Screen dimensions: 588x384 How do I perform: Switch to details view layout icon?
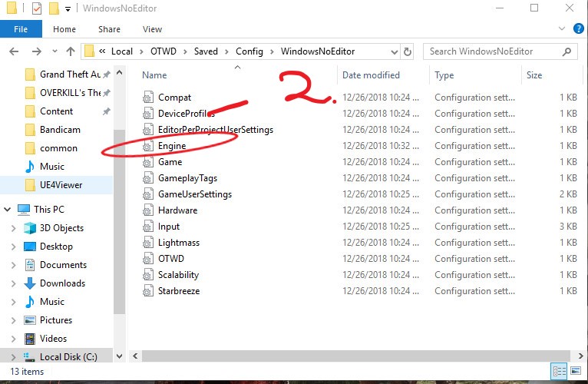[559, 371]
